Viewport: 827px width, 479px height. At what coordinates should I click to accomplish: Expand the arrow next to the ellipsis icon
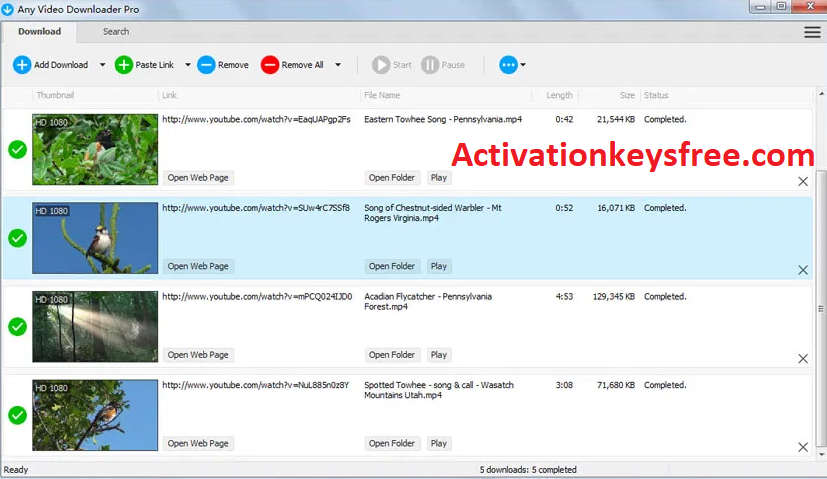[x=523, y=65]
